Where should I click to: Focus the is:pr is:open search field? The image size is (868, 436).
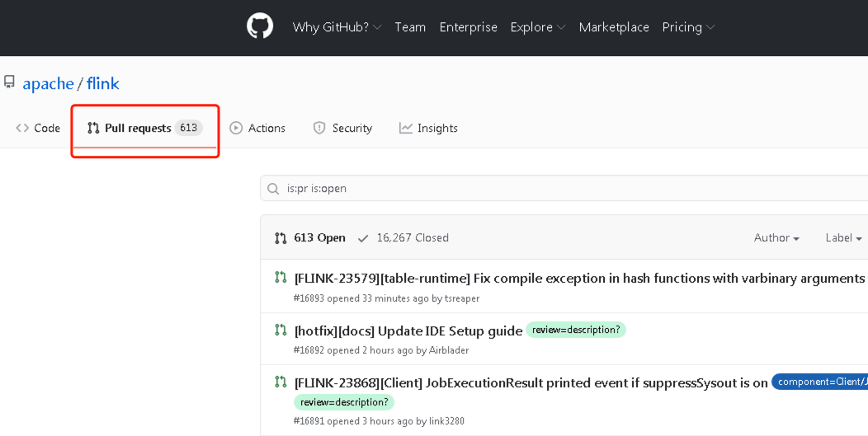click(564, 189)
